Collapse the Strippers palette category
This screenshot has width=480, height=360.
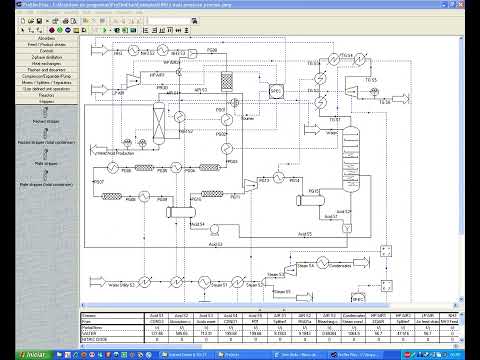tap(47, 101)
